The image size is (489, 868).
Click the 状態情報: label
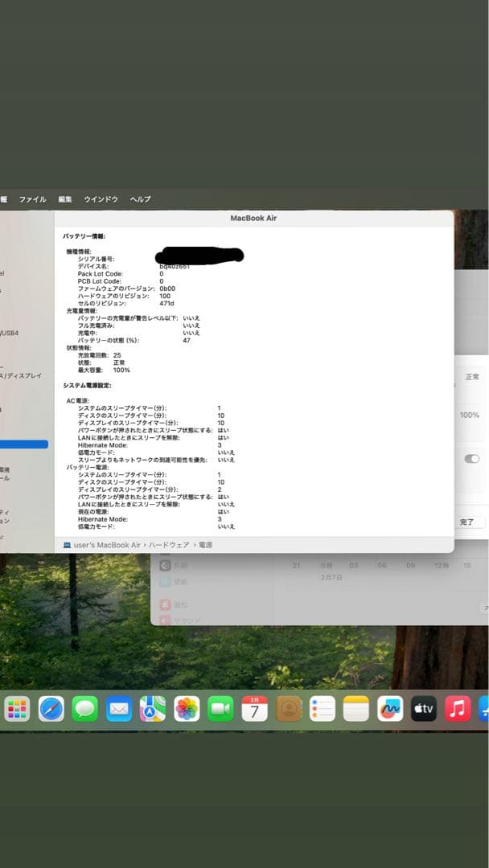point(79,348)
